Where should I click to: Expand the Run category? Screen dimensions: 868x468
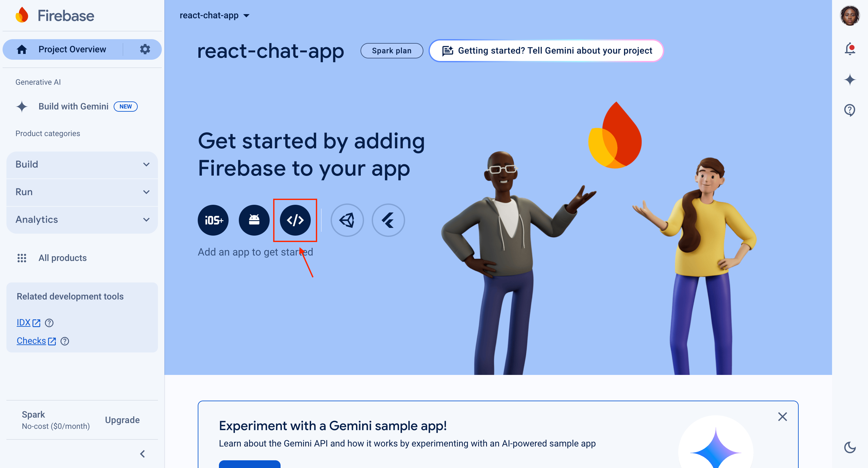[82, 192]
